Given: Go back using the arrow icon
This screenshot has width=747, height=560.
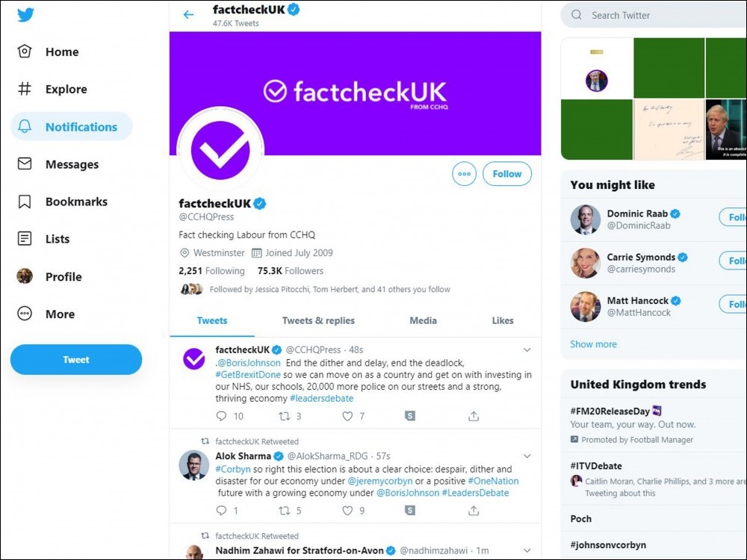Looking at the screenshot, I should tap(188, 14).
